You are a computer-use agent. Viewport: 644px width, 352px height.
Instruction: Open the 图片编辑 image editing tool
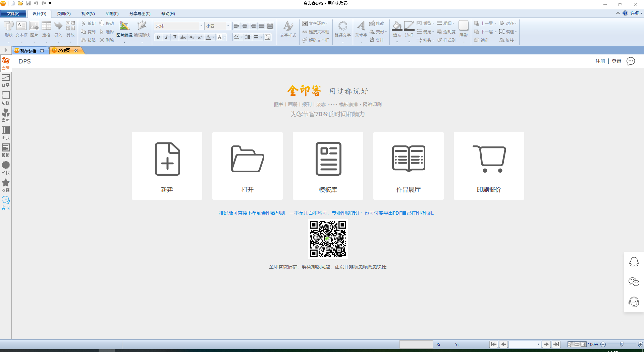(x=124, y=29)
